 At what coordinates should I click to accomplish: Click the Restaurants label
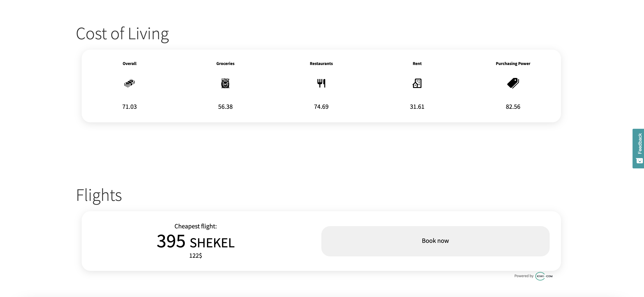coord(321,63)
